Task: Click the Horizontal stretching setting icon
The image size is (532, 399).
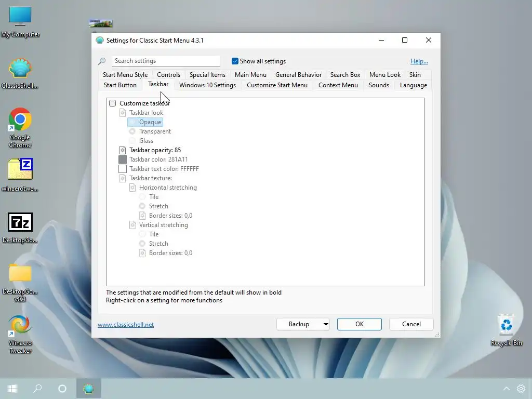Action: tap(132, 188)
